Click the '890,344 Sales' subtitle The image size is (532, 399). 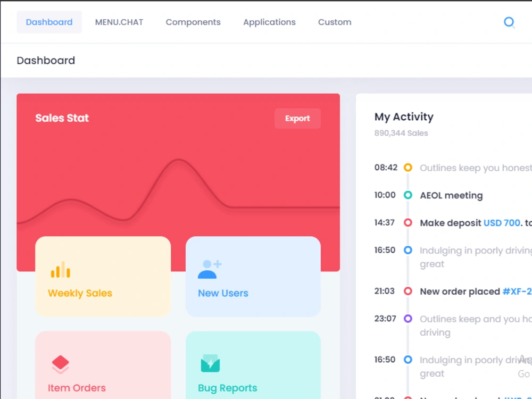[401, 133]
